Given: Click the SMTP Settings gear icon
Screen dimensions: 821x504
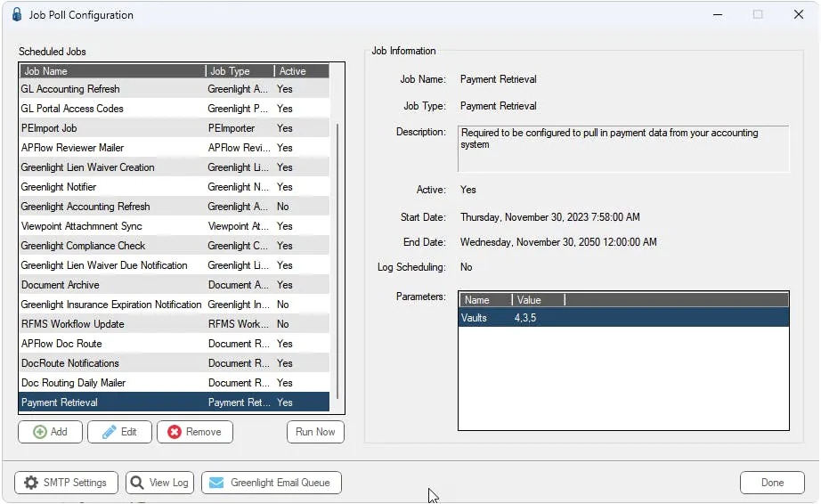Looking at the screenshot, I should 31,483.
